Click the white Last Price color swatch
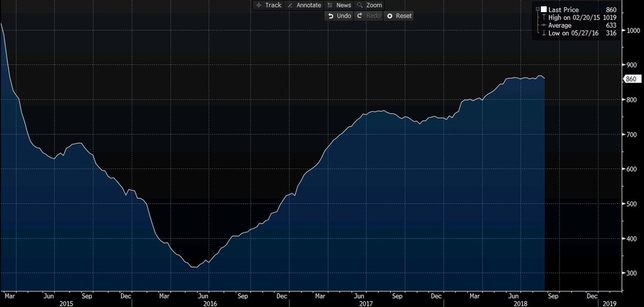 click(544, 8)
